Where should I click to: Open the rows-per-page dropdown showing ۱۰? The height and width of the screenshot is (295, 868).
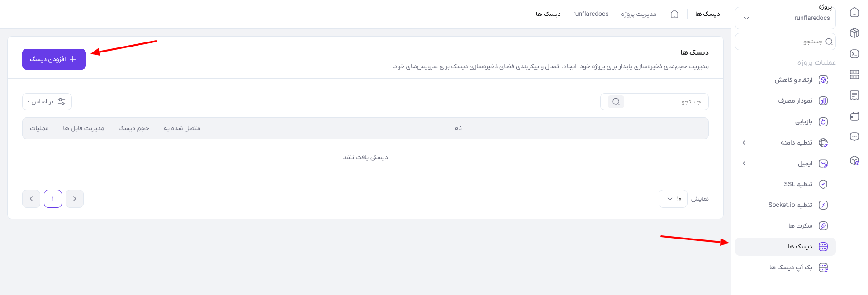click(x=673, y=199)
